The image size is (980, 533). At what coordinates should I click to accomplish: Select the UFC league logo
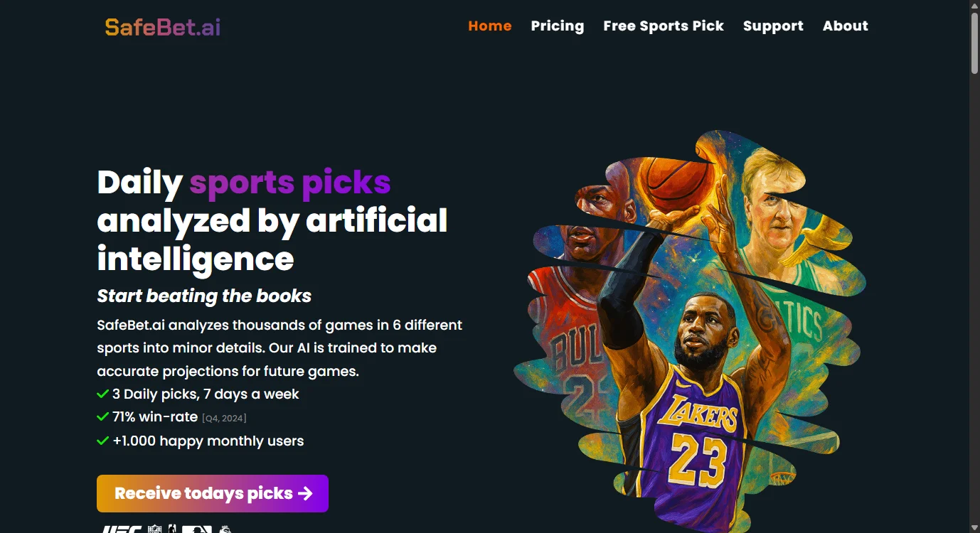point(124,529)
